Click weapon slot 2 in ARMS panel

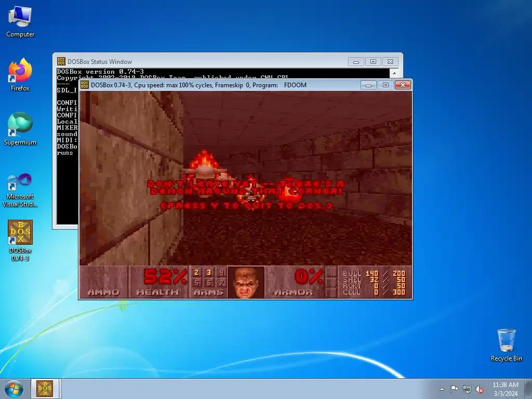[x=196, y=272]
